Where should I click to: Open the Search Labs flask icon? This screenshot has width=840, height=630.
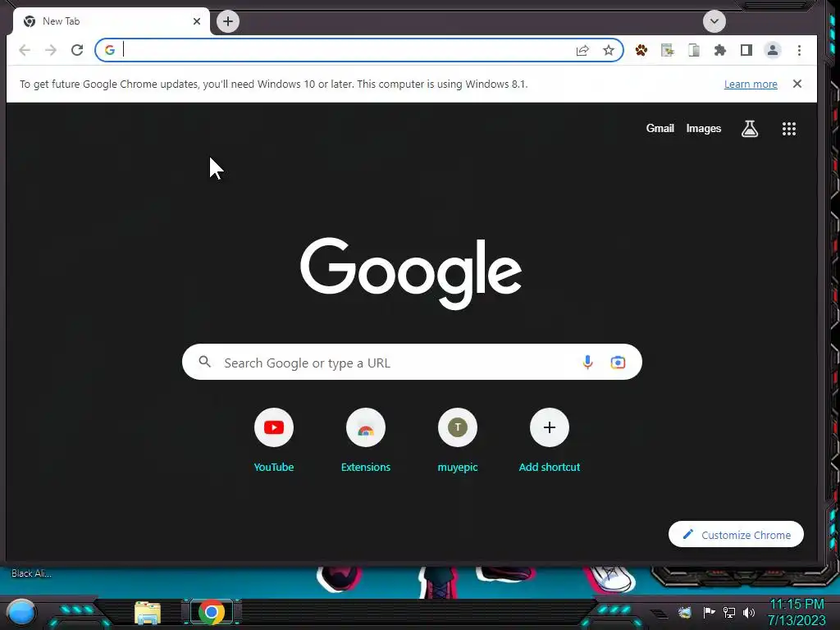750,129
